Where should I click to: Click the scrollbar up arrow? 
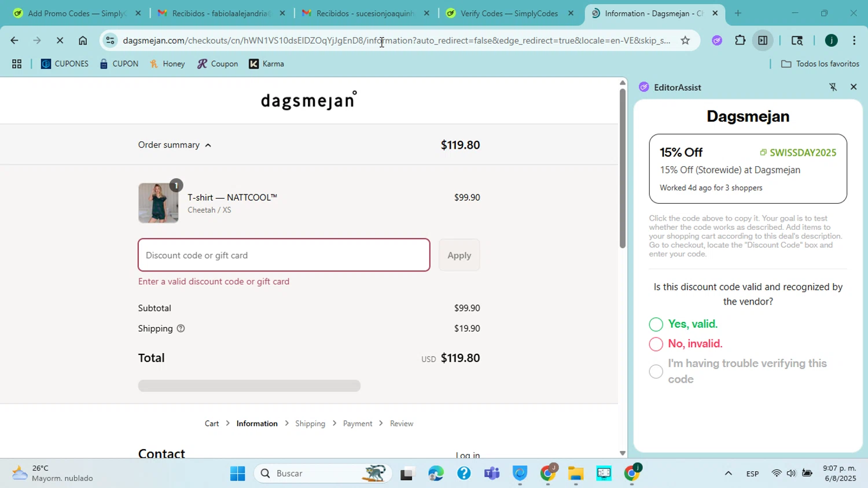point(623,82)
